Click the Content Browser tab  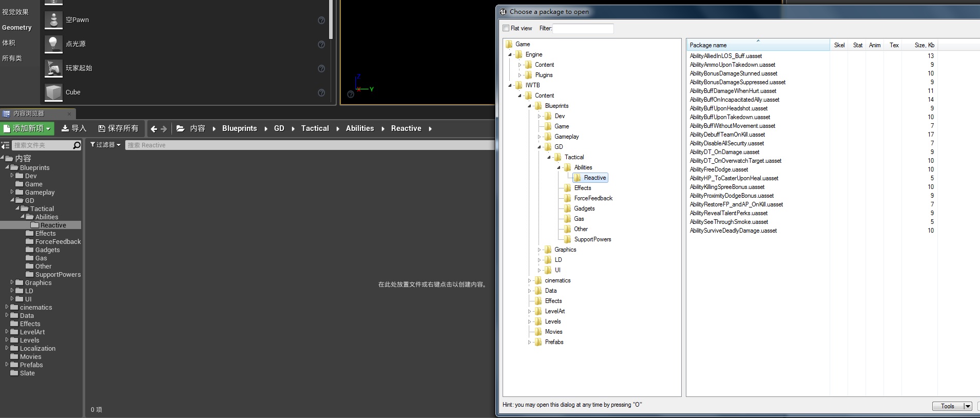coord(28,113)
